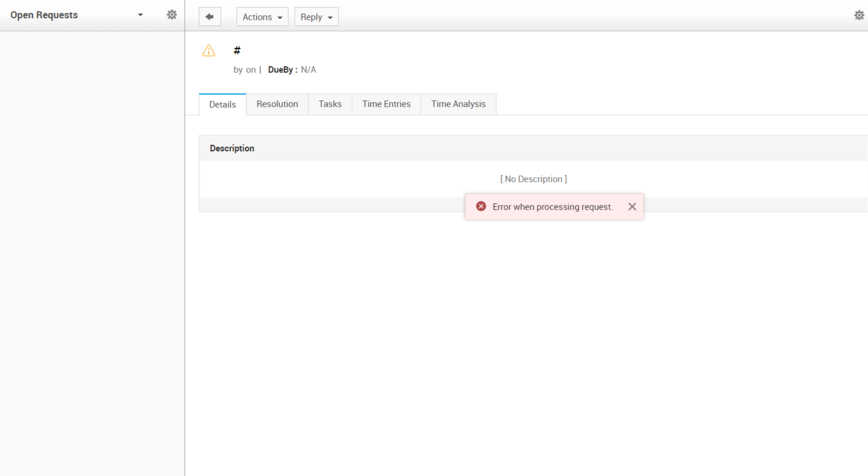Select the Open Requests view title
This screenshot has width=868, height=476.
44,15
